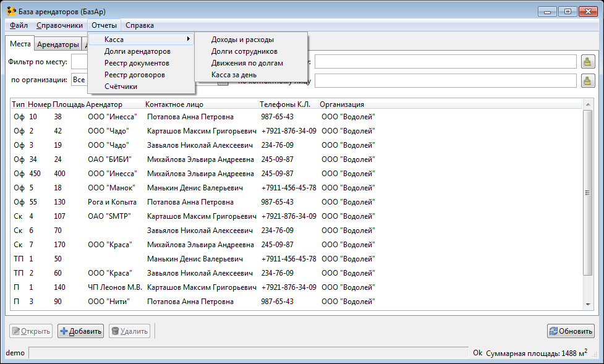
Task: Select the office 450 row with area 400
Action: 297,174
